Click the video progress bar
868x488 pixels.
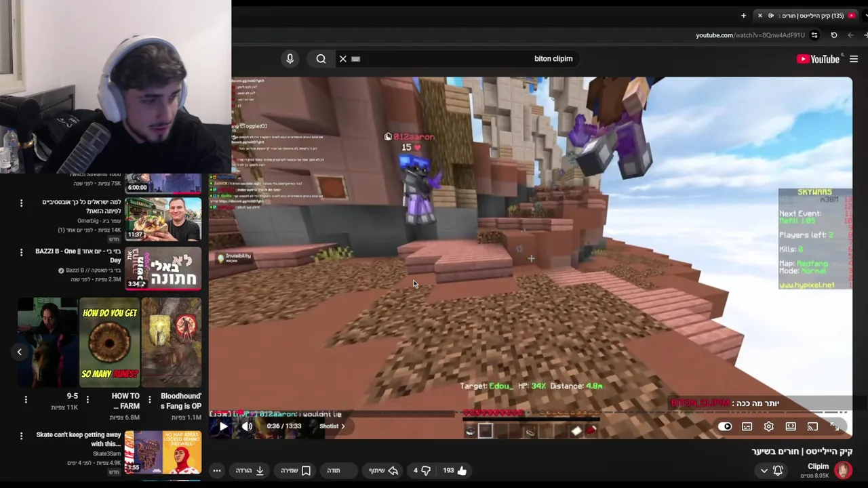529,412
